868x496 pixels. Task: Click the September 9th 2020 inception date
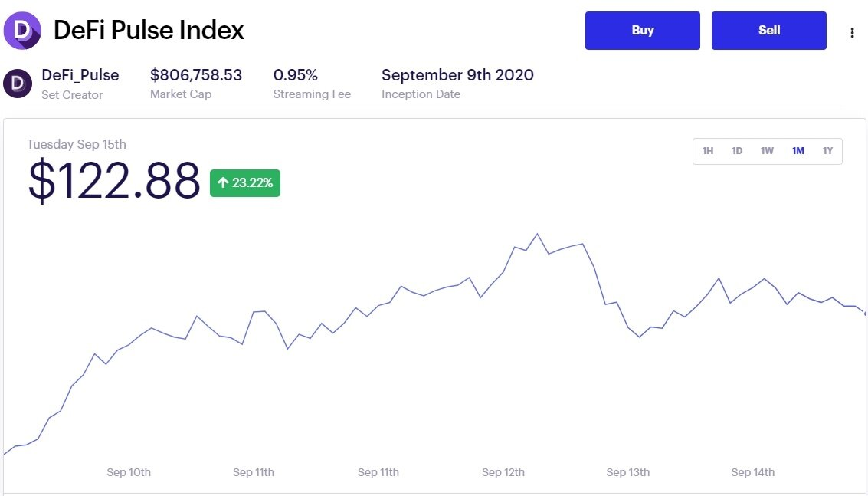[x=457, y=75]
